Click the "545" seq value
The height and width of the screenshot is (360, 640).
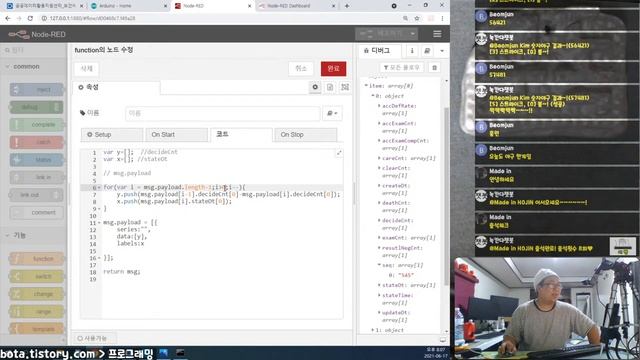pos(406,275)
